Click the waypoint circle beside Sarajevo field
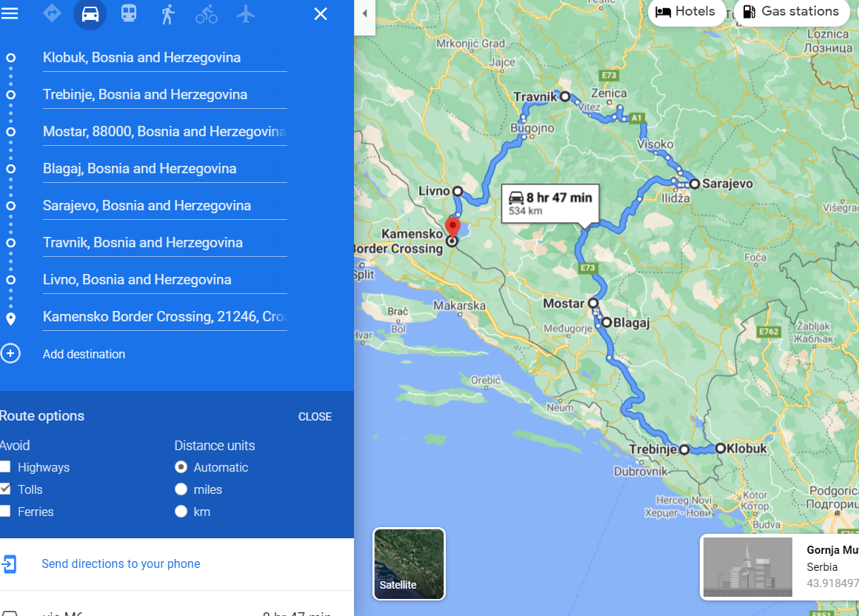 click(x=10, y=206)
